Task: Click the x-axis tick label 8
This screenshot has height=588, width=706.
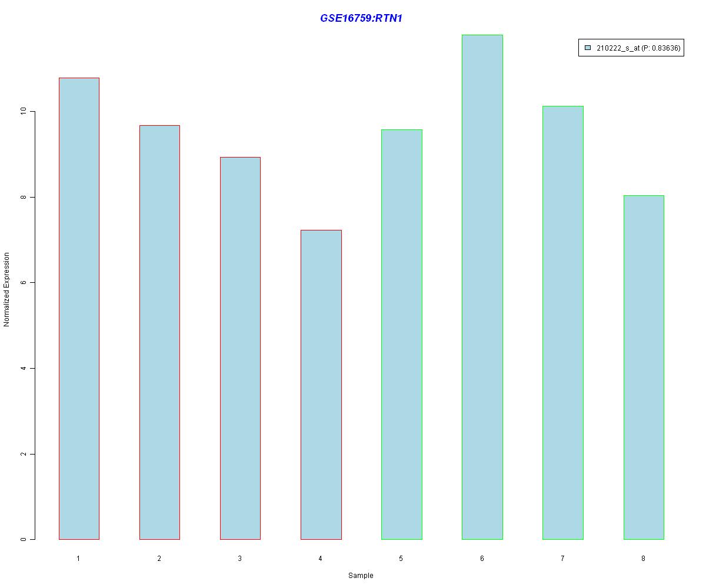Action: point(643,559)
